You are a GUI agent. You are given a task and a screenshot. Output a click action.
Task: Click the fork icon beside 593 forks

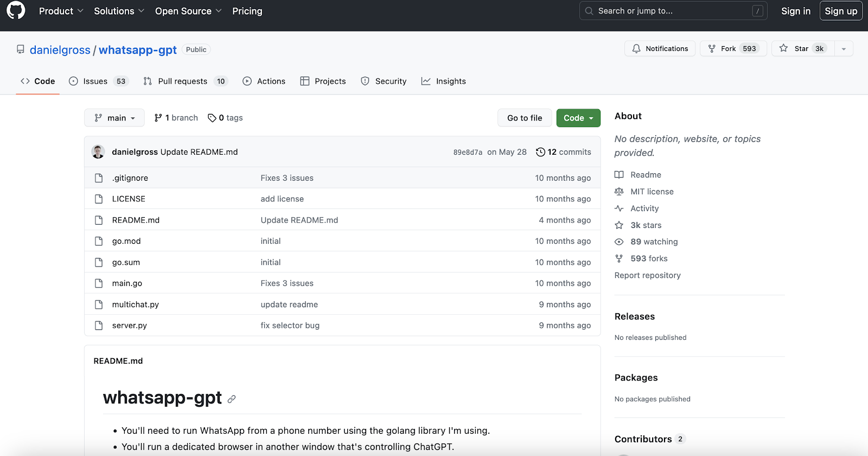click(x=619, y=259)
